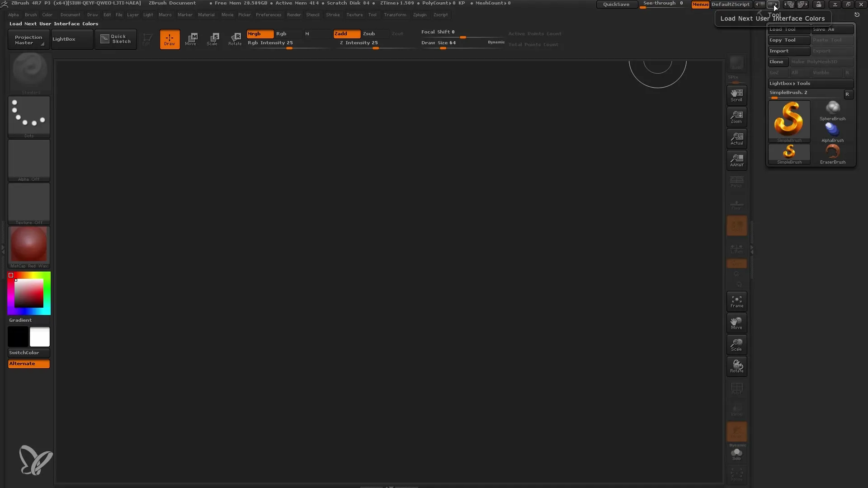Open the Tool dropdown menu
The width and height of the screenshot is (868, 488).
pos(372,14)
